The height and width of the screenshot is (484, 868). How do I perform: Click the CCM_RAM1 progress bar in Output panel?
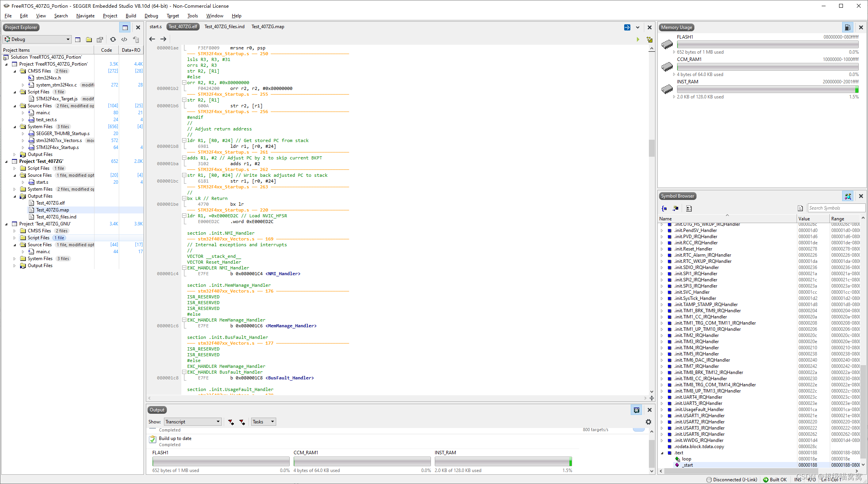click(362, 462)
